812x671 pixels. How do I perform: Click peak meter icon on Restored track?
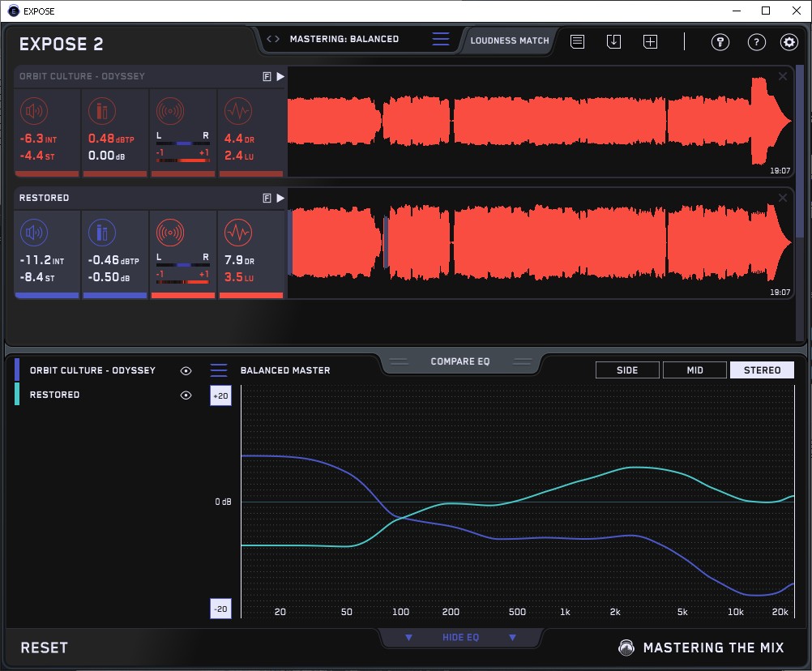102,233
